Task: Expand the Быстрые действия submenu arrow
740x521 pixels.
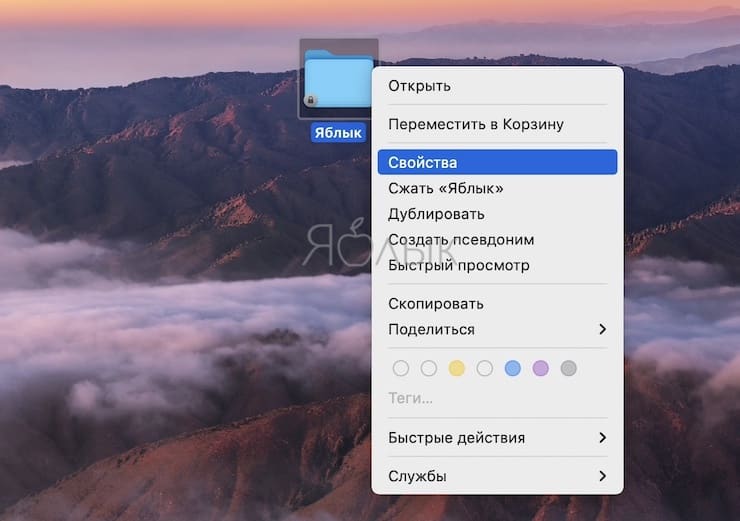Action: (x=602, y=438)
